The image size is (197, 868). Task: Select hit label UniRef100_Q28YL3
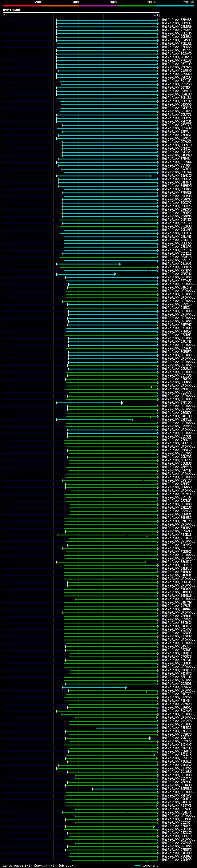177,565
